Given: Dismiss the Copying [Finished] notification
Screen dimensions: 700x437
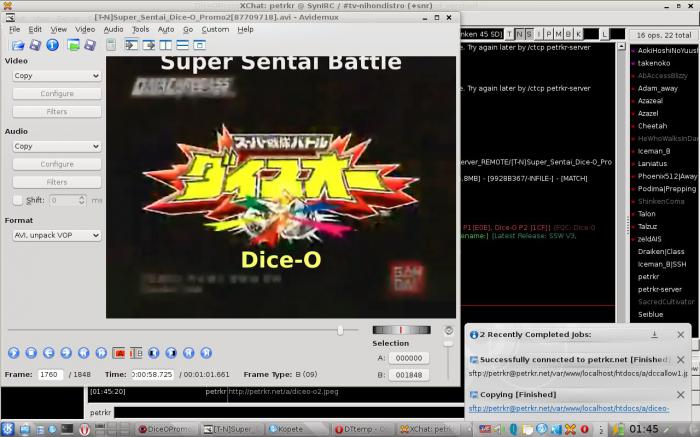Looking at the screenshot, I should tap(680, 395).
